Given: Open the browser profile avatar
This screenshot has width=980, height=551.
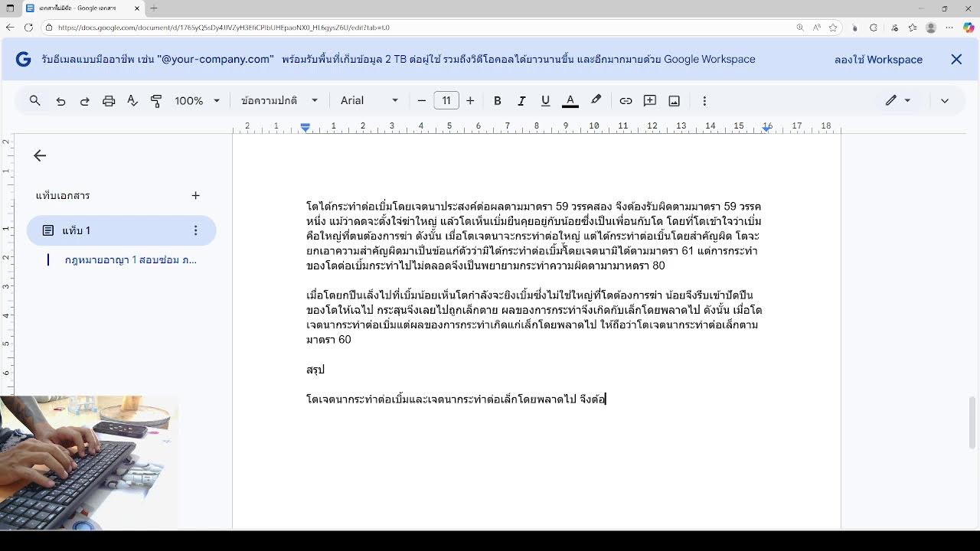Looking at the screenshot, I should (x=931, y=27).
